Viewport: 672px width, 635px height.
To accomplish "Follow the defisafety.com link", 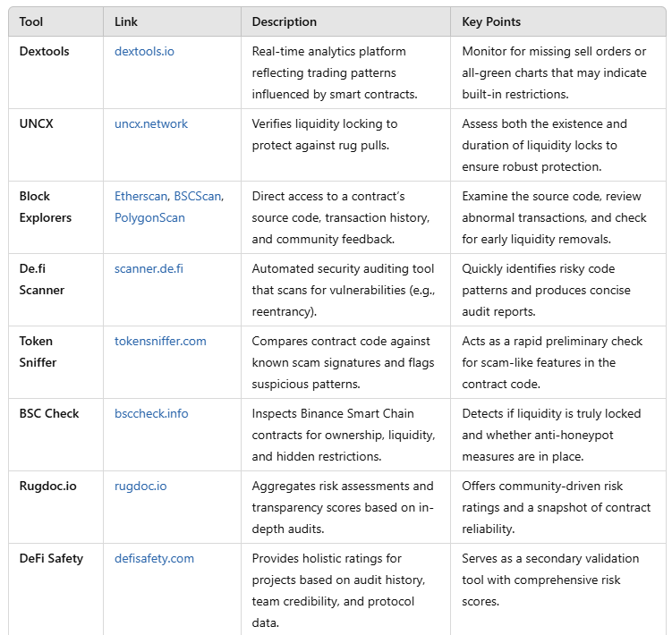I will tap(154, 558).
